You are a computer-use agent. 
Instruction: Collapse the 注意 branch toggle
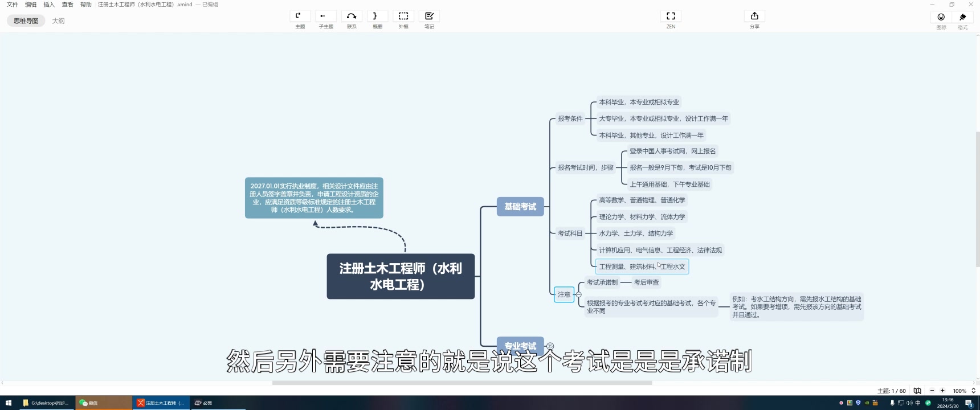tap(579, 294)
